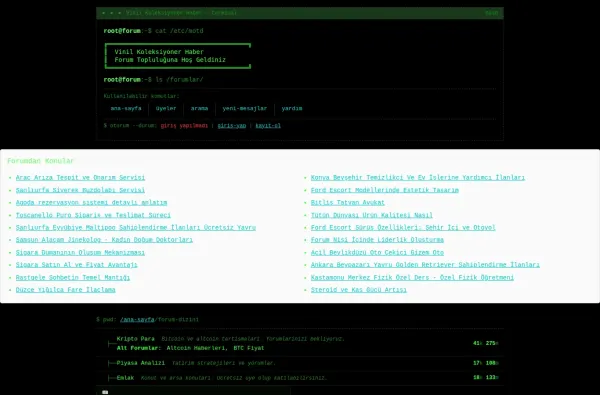Open the ana-sayfa command link
Screen dimensions: 600x395
[x=126, y=108]
